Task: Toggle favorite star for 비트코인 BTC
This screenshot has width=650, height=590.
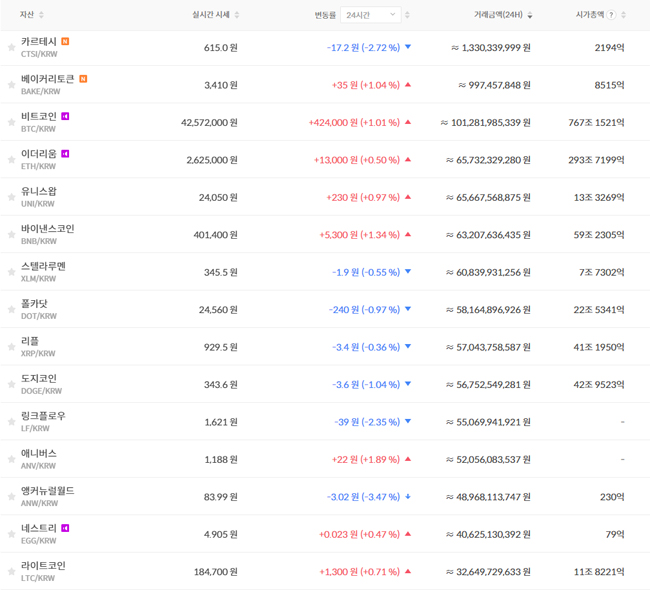Action: click(x=12, y=122)
